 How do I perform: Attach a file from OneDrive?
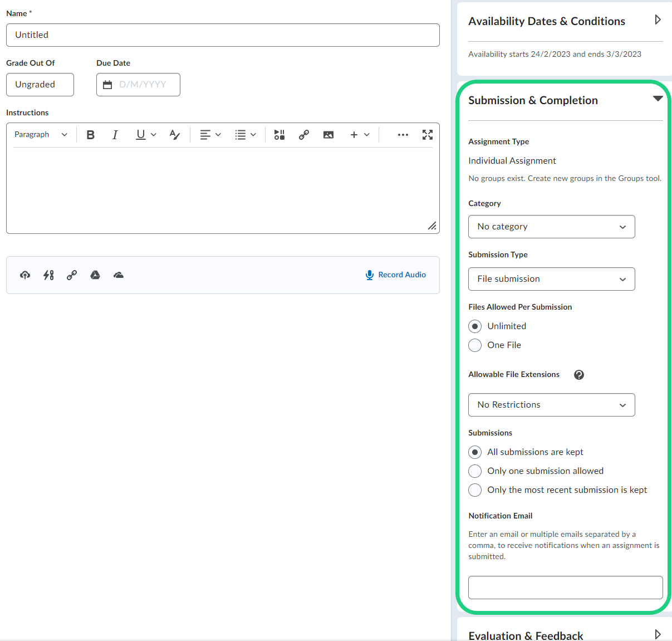119,275
